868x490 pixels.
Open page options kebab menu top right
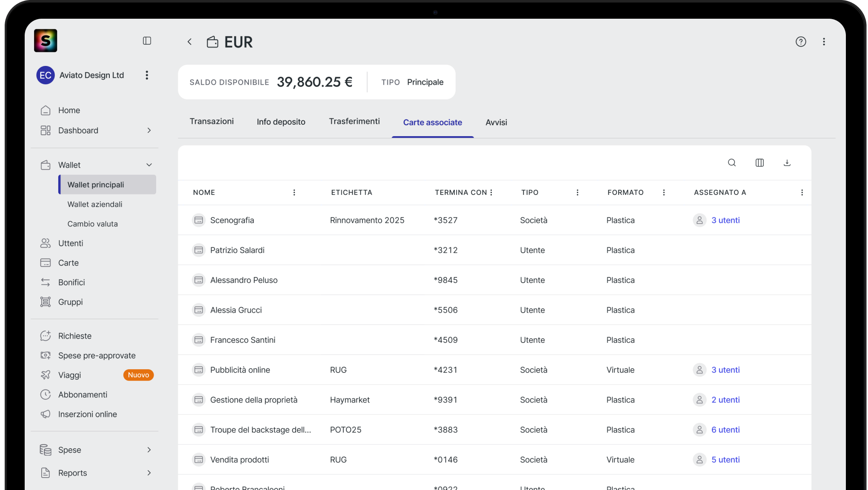click(x=824, y=42)
